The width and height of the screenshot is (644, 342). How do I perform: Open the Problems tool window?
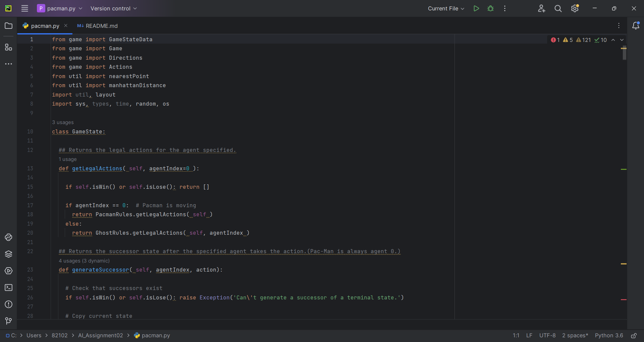9,304
